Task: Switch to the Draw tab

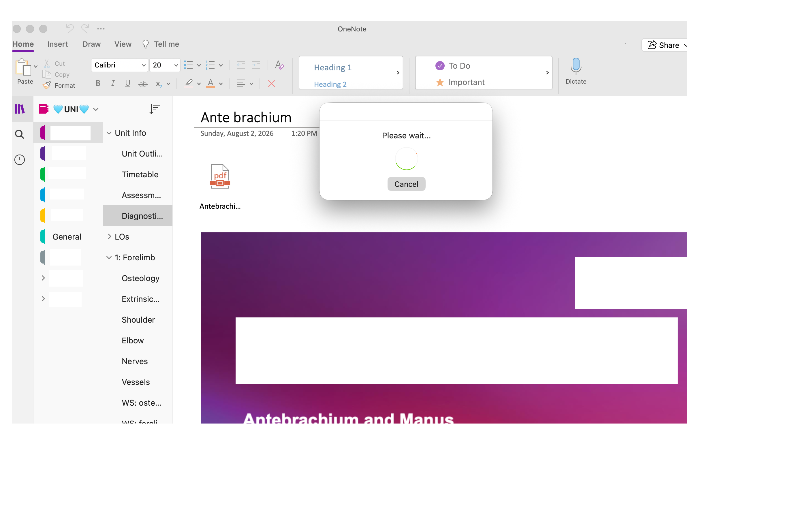Action: (91, 44)
